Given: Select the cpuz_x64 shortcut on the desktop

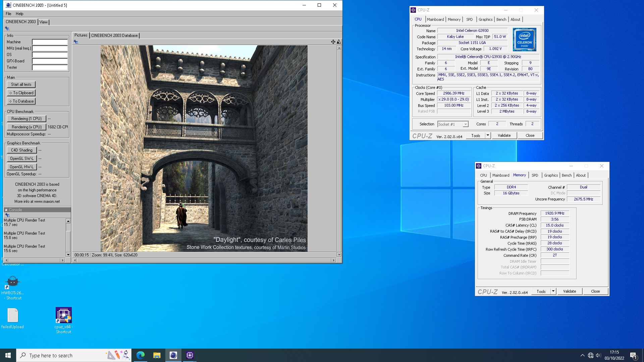Looking at the screenshot, I should tap(63, 320).
